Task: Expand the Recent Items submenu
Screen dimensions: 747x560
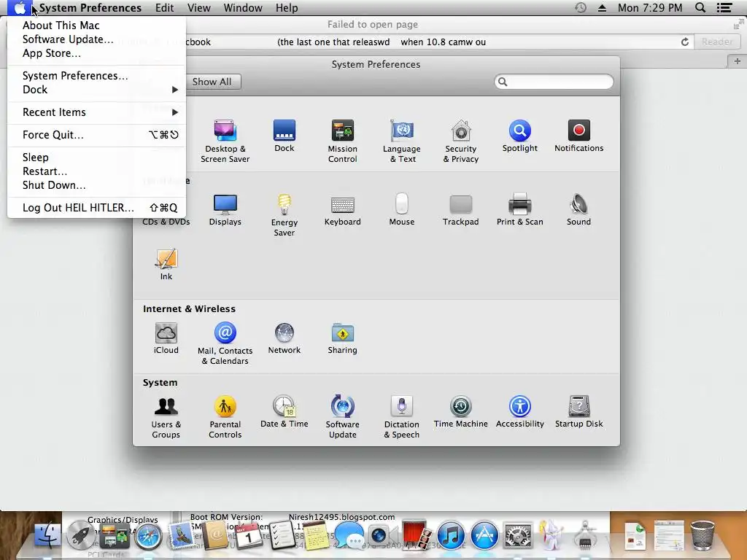Action: pyautogui.click(x=96, y=112)
